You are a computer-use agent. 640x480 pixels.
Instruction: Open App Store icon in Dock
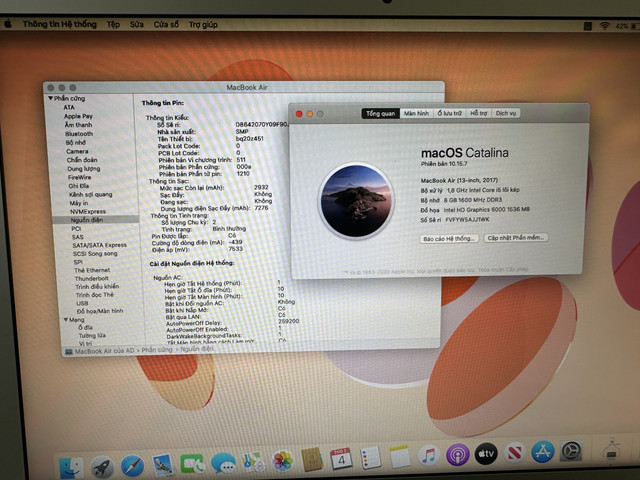542,451
